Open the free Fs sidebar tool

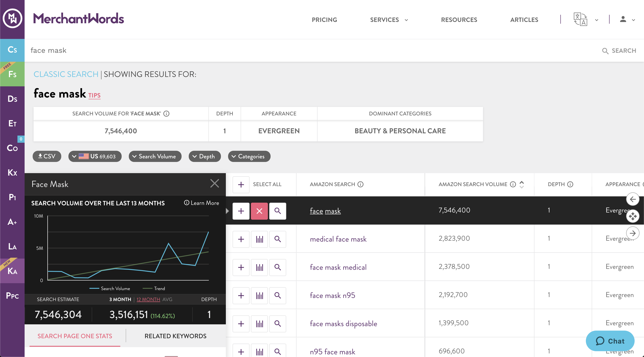(12, 74)
